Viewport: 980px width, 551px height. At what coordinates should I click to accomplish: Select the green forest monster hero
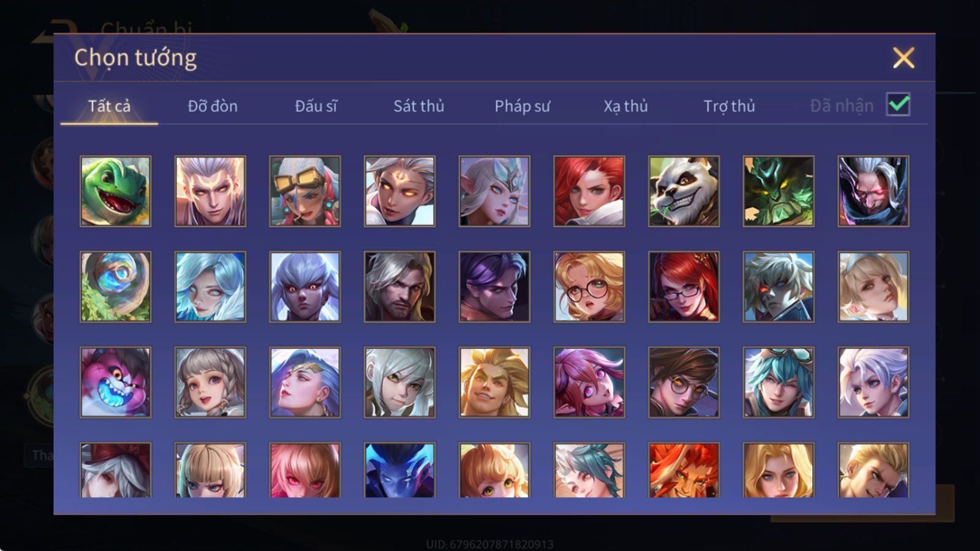click(x=778, y=191)
